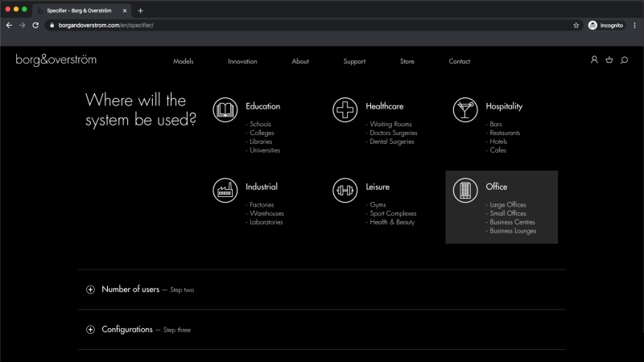Click the borg&overström logo
644x362 pixels.
click(x=56, y=60)
